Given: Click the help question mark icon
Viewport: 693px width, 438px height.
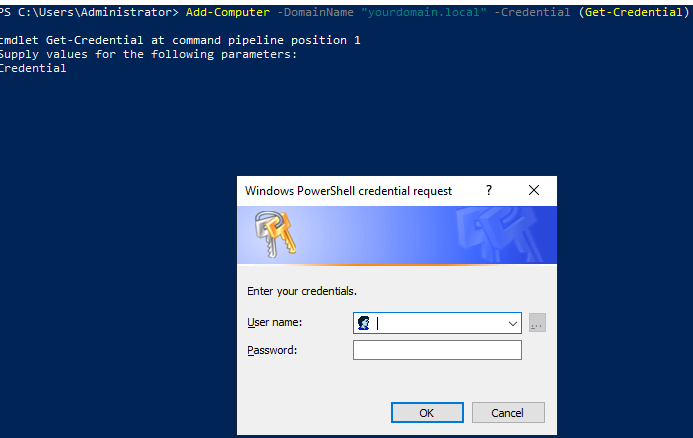Looking at the screenshot, I should click(489, 190).
